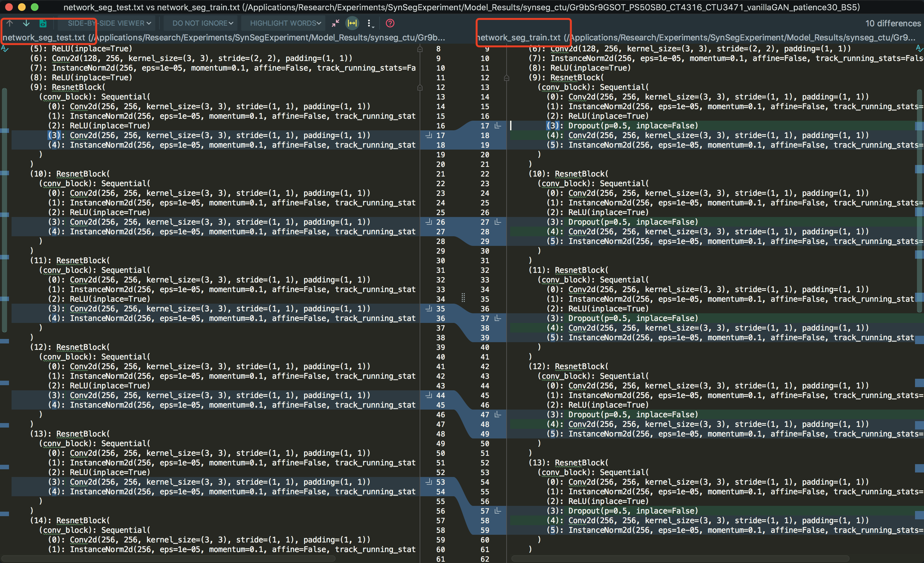
Task: Click the network_seg_train.txt file title
Action: pos(519,38)
